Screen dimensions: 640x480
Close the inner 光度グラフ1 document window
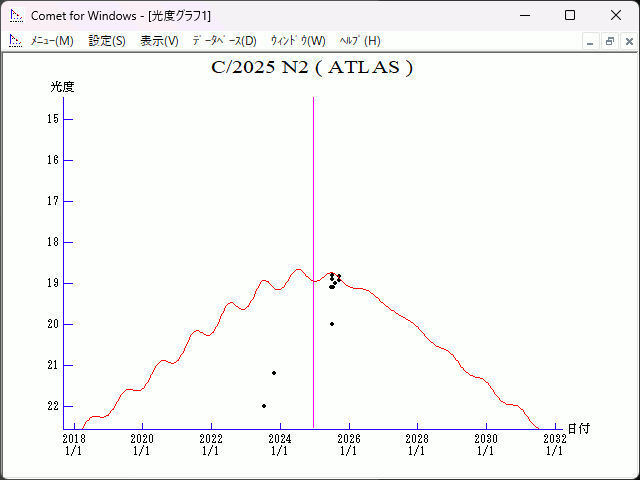click(x=627, y=41)
